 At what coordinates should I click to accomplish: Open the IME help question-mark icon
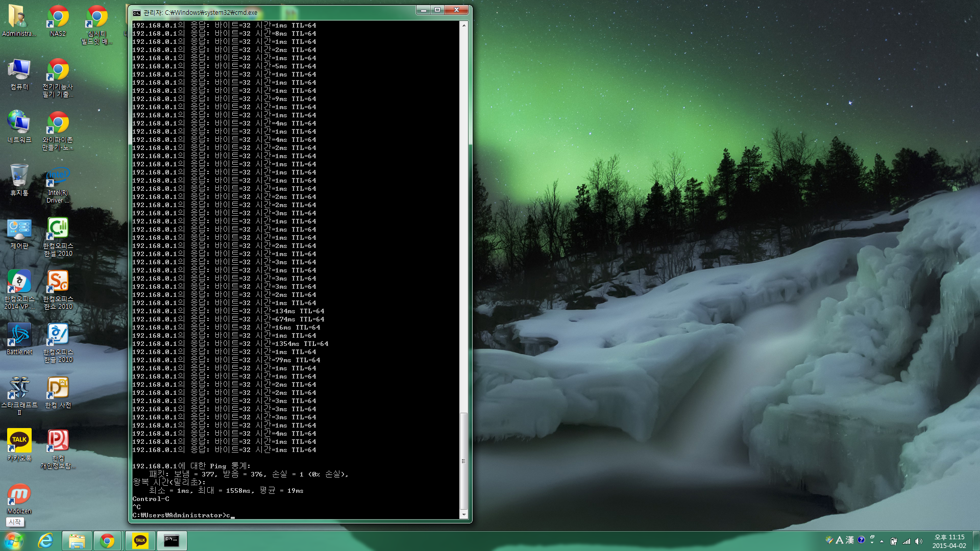pos(861,540)
